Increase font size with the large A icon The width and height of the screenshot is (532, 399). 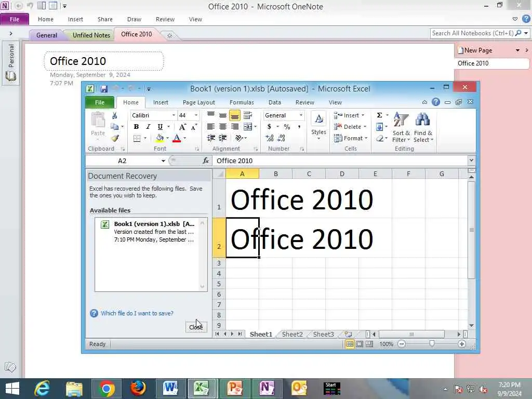point(182,127)
